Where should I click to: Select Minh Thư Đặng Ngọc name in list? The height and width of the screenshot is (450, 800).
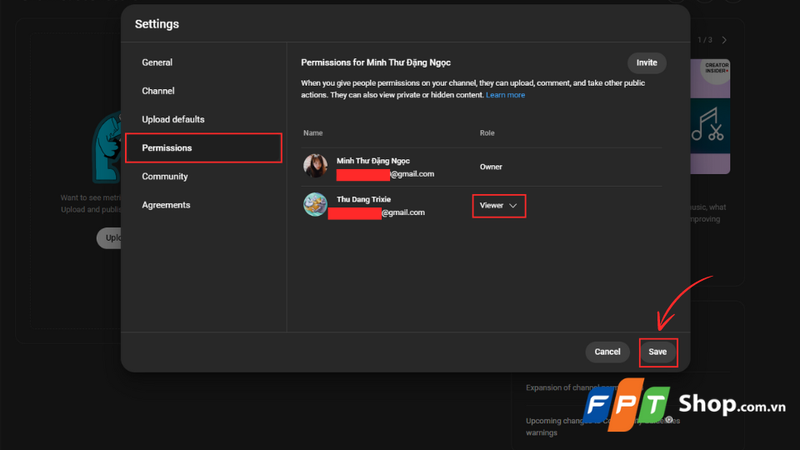tap(373, 161)
